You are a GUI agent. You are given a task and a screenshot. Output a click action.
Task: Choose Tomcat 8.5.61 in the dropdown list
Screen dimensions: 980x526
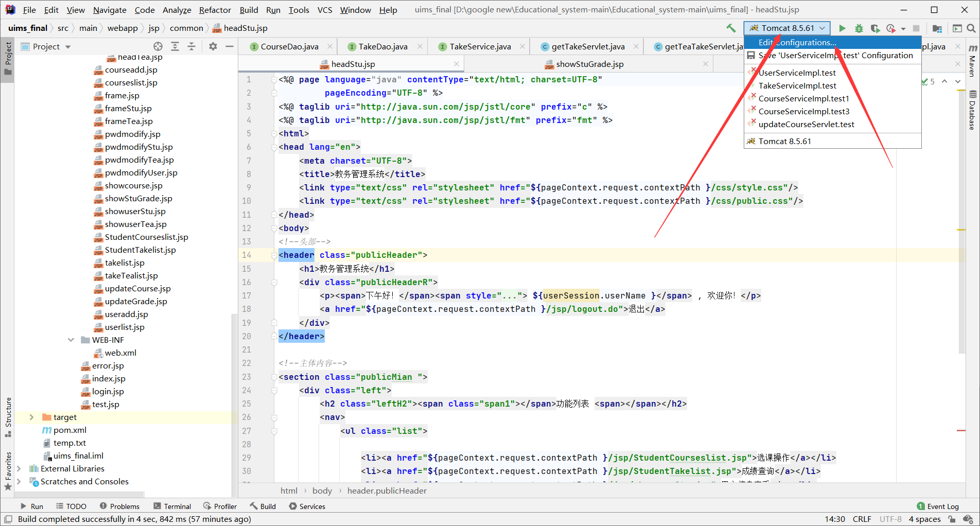coord(832,141)
